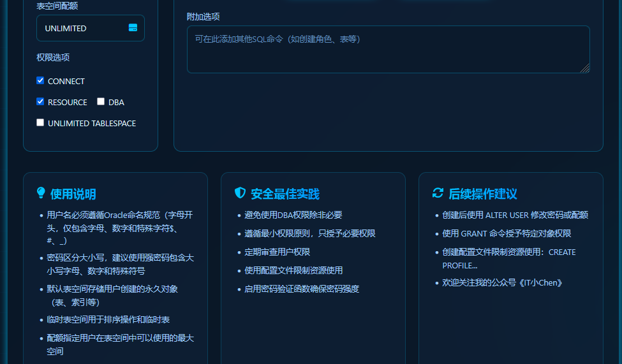Click the bullet about Oracle命名规范 username rules
The image size is (622, 364).
pos(120,228)
